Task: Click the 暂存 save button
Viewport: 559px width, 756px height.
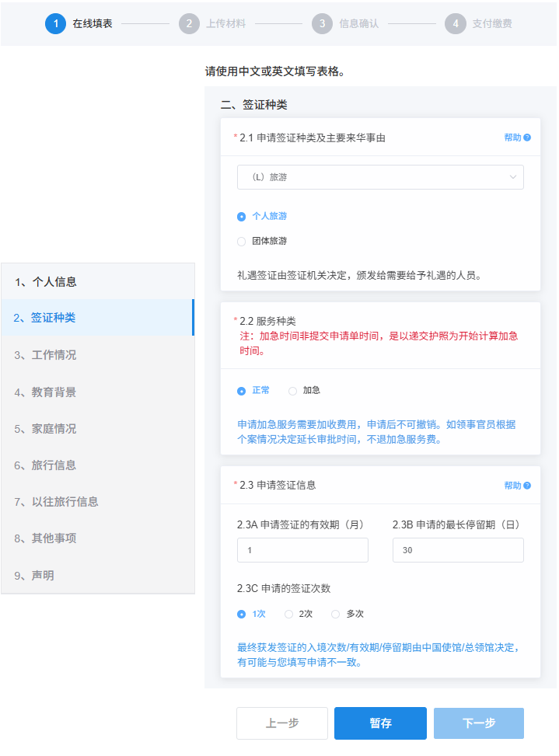Action: (380, 723)
